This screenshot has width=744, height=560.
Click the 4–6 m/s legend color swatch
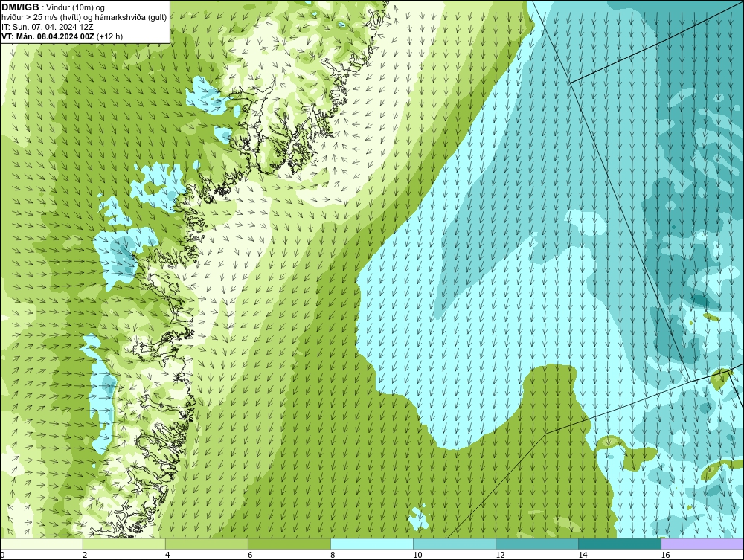(x=207, y=544)
